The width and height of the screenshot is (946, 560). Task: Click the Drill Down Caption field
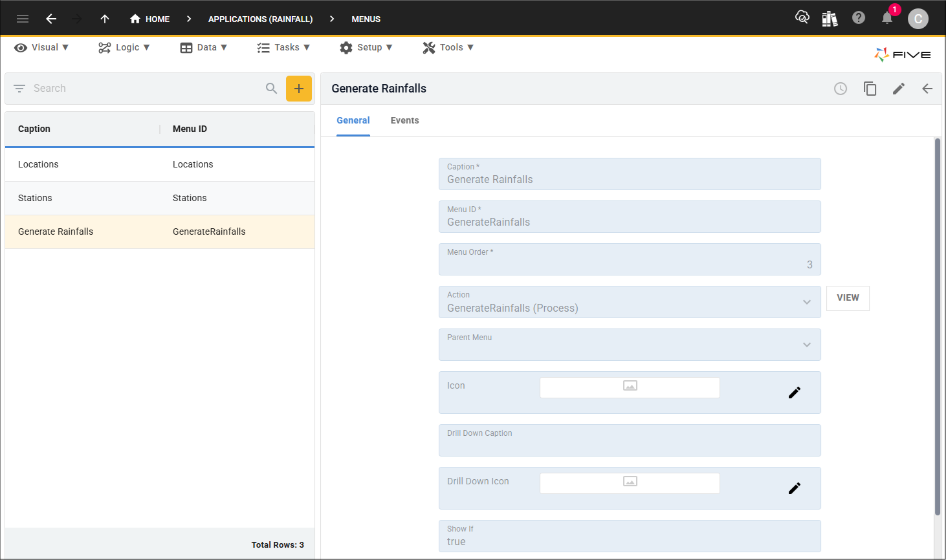click(630, 440)
